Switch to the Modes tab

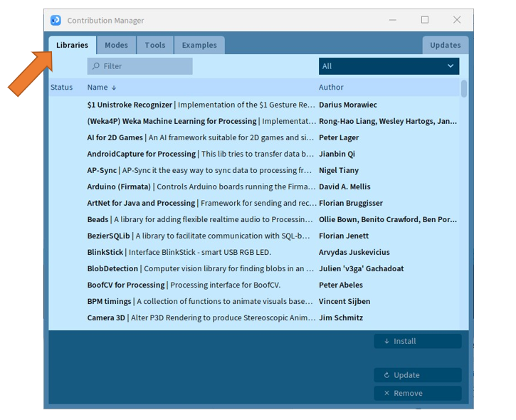[x=116, y=45]
